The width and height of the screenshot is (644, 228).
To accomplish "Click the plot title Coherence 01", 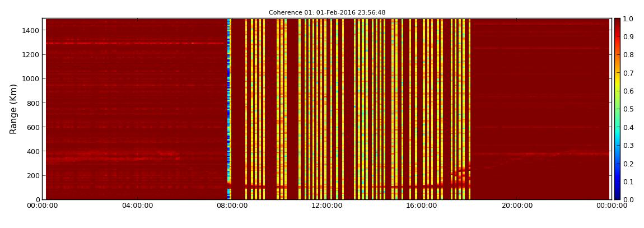I will coord(327,13).
